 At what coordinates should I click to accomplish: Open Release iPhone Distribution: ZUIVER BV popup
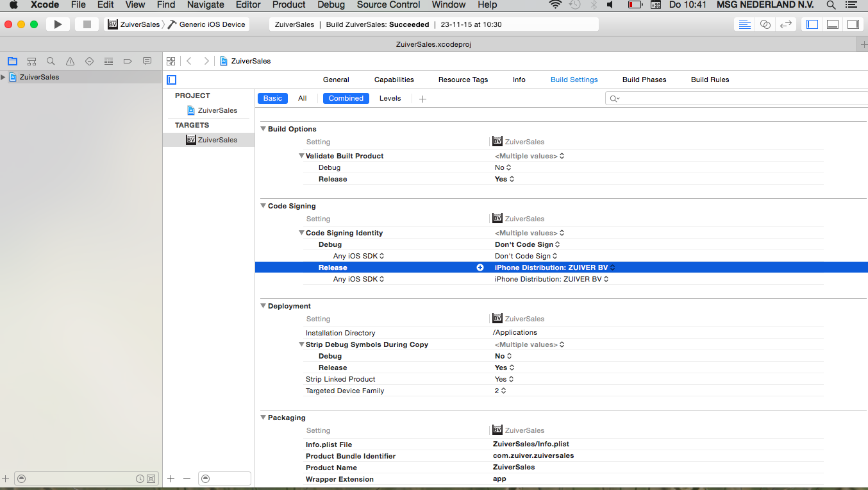click(555, 267)
